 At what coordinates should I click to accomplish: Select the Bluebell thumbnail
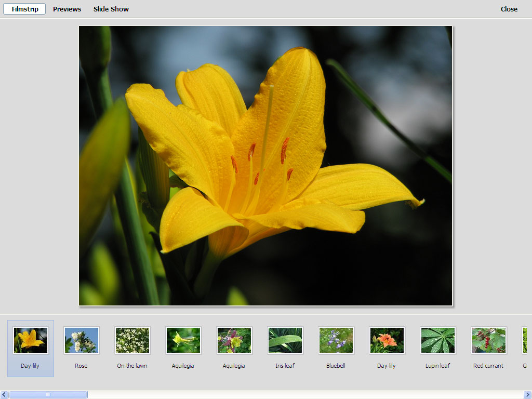[336, 341]
